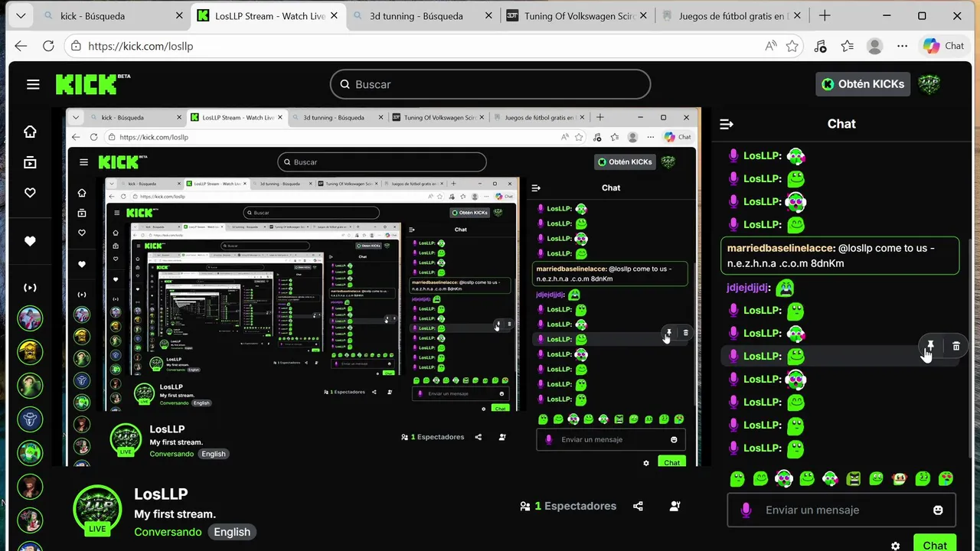
Task: Click the music note media control icon
Action: pos(820,46)
